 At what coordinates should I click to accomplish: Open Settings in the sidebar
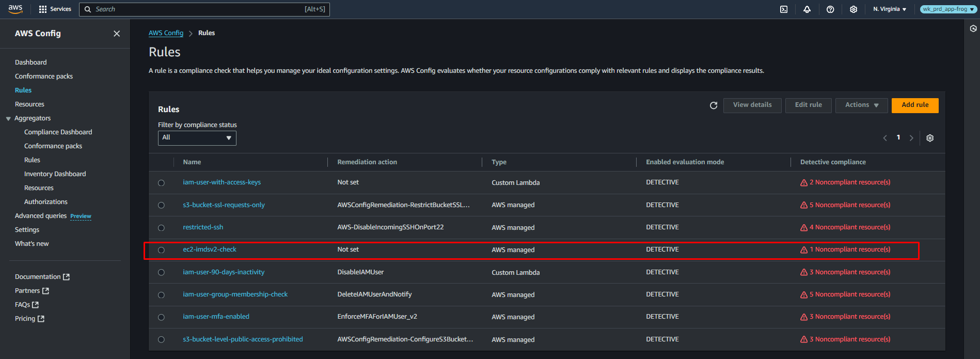(x=27, y=229)
